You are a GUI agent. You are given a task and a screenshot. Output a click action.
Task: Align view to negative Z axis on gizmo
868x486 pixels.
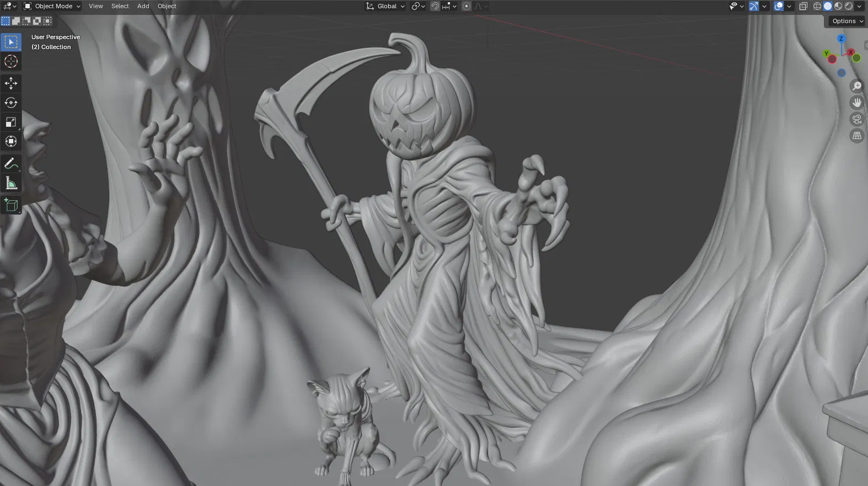click(x=841, y=73)
